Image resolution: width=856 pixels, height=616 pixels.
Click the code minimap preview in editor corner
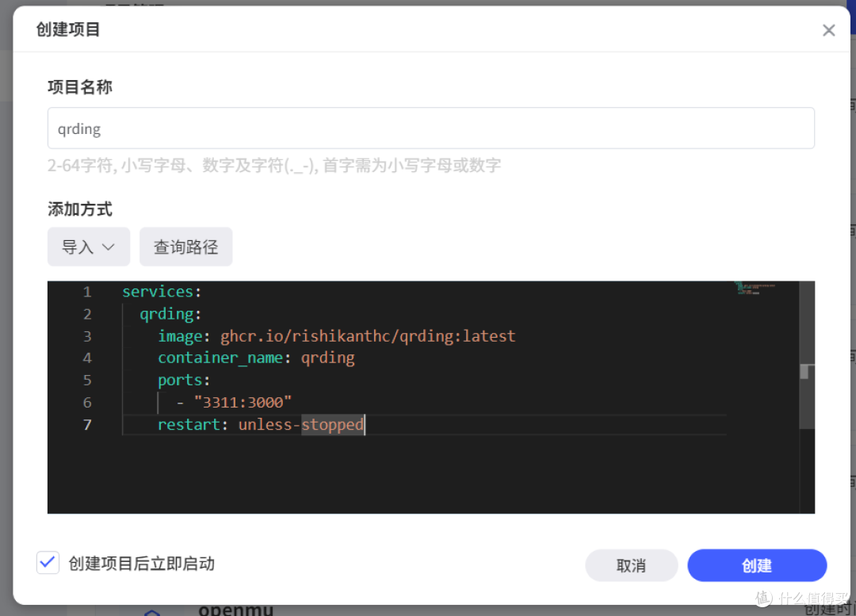coord(755,289)
